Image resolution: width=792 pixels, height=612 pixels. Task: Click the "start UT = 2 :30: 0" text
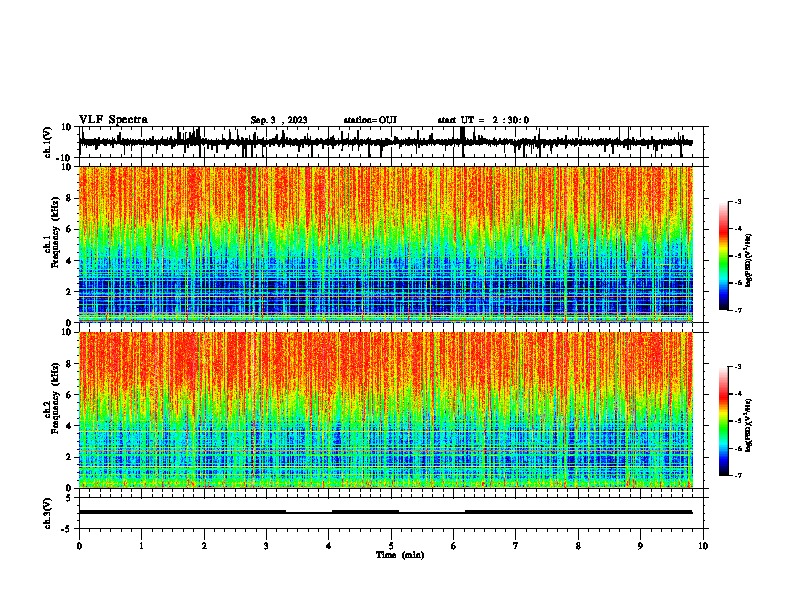tap(483, 120)
